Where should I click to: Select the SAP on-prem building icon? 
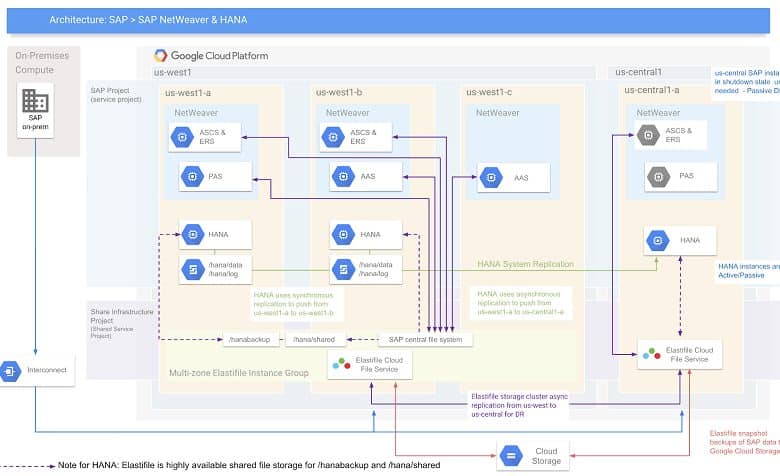tap(35, 101)
